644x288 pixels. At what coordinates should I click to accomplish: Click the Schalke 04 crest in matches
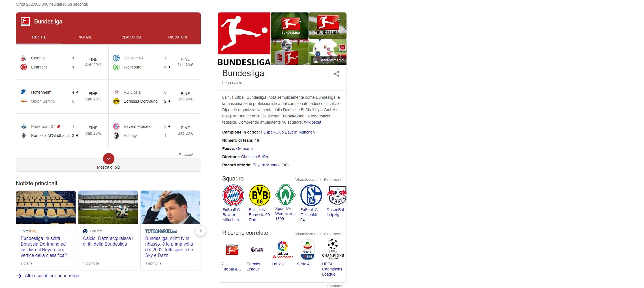[116, 58]
